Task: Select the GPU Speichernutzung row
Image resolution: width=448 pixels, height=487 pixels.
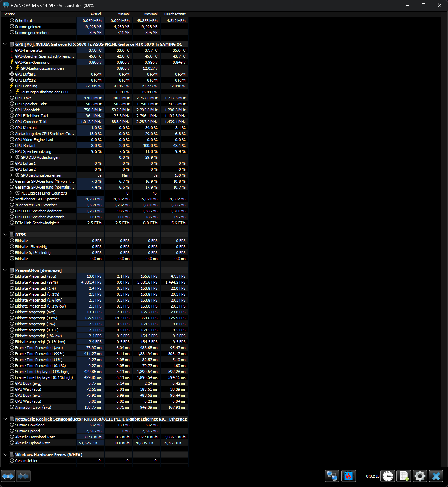Action: coord(94,151)
